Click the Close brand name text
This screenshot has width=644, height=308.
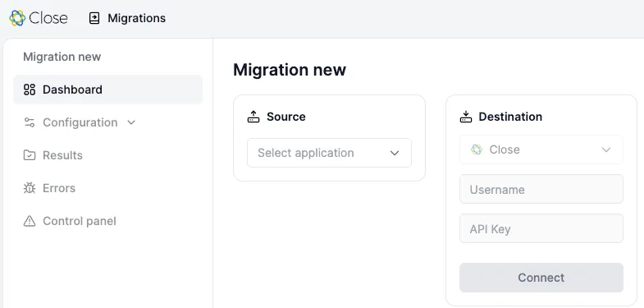pyautogui.click(x=48, y=18)
